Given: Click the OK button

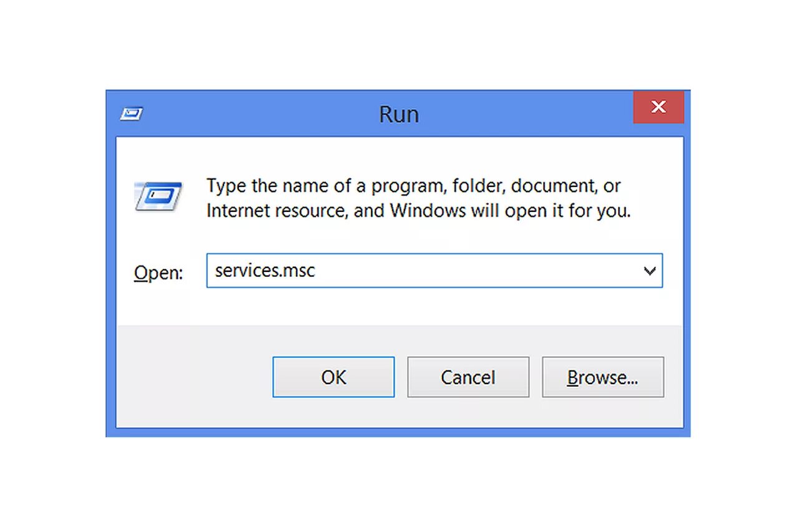Looking at the screenshot, I should point(333,377).
